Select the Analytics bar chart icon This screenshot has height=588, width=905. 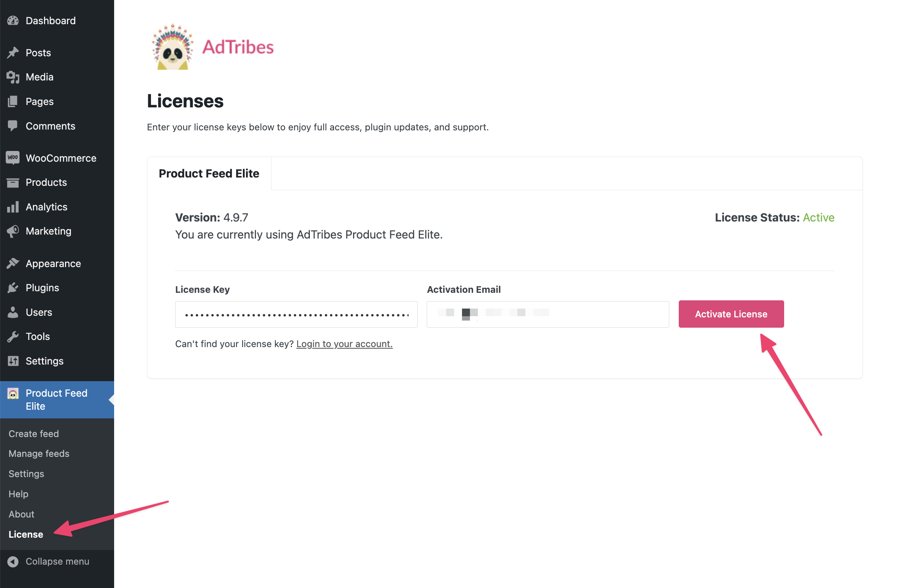pos(13,207)
